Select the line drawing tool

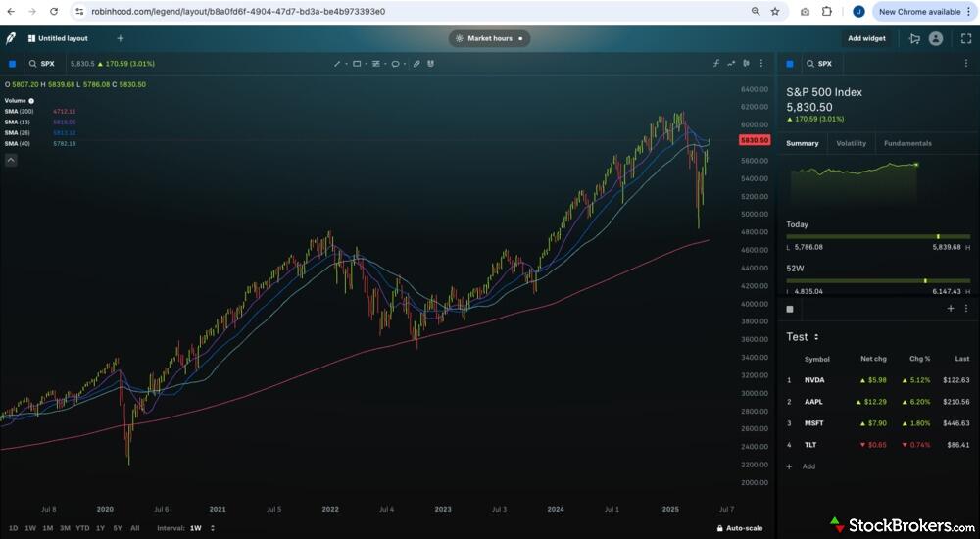click(x=338, y=64)
